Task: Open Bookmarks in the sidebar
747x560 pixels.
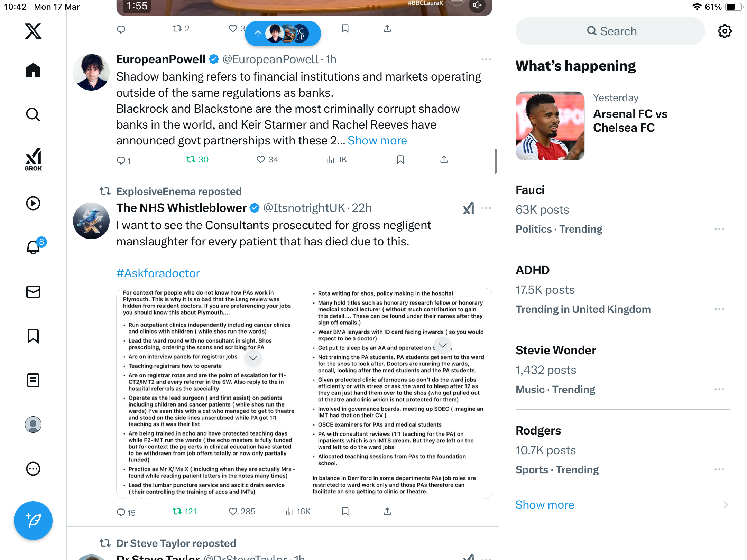Action: point(33,336)
